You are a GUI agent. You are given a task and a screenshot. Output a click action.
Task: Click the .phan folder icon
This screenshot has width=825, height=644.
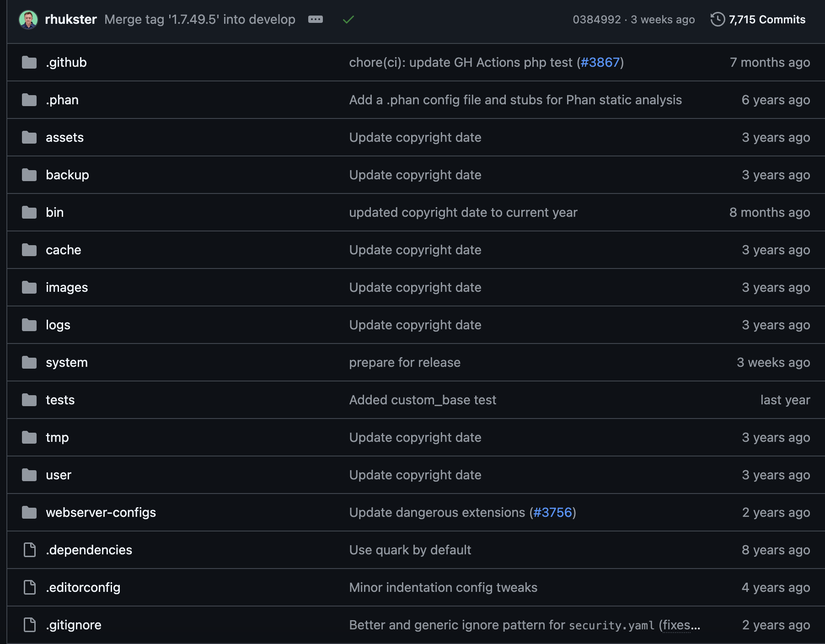pyautogui.click(x=29, y=100)
